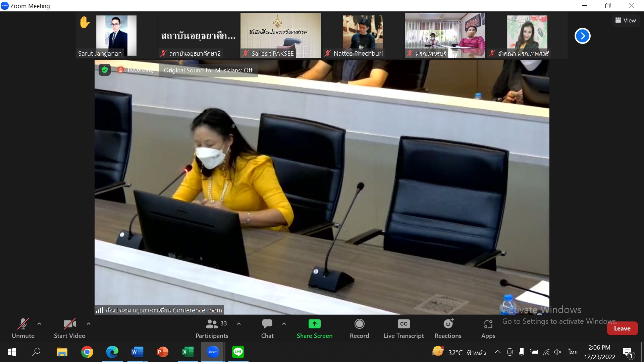Image resolution: width=644 pixels, height=362 pixels.
Task: Restore down the Zoom Meeting window
Action: pos(608,6)
